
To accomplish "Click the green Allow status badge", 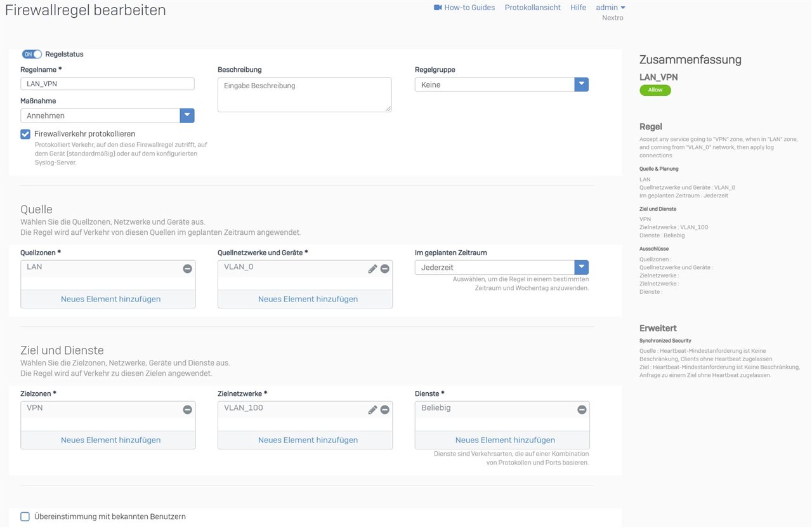I will (655, 90).
